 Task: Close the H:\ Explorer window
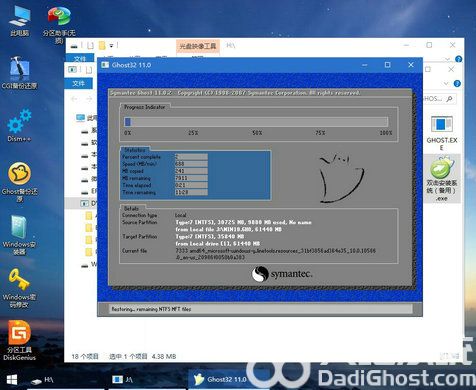452,45
